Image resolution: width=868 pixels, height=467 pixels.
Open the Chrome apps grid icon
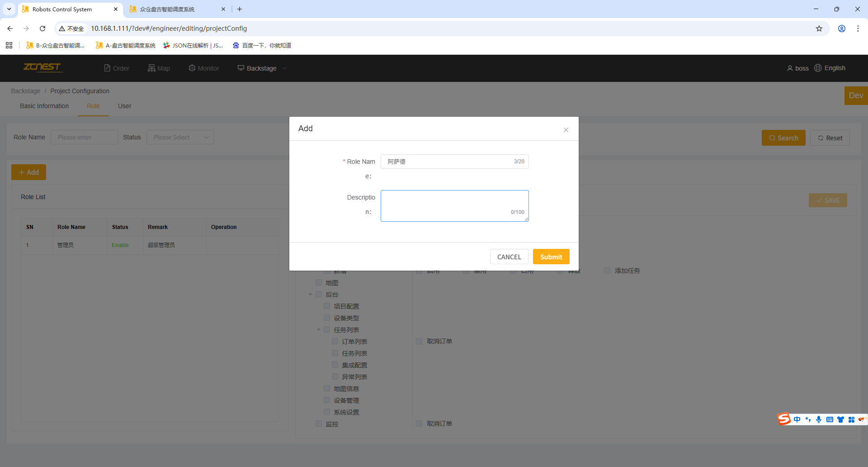click(x=9, y=45)
